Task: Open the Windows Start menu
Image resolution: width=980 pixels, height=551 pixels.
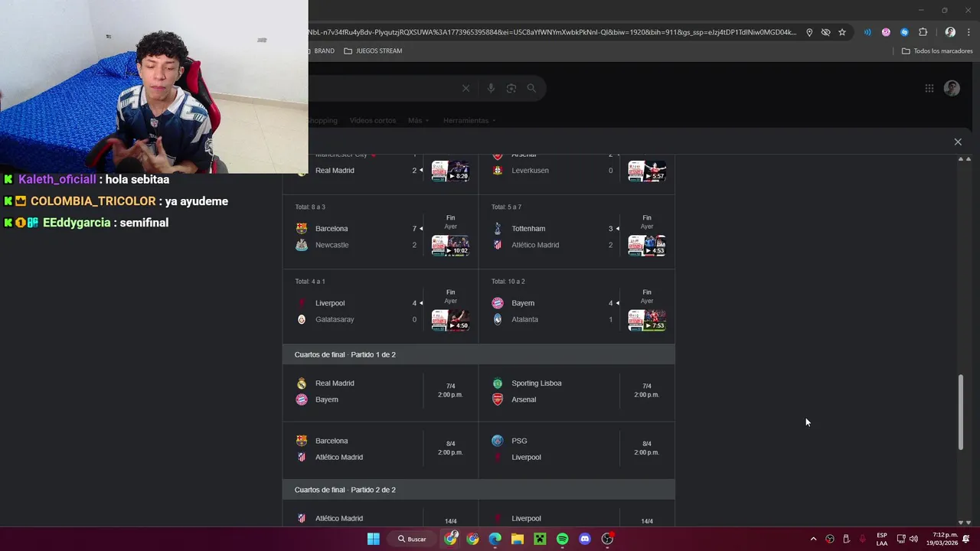Action: point(373,539)
